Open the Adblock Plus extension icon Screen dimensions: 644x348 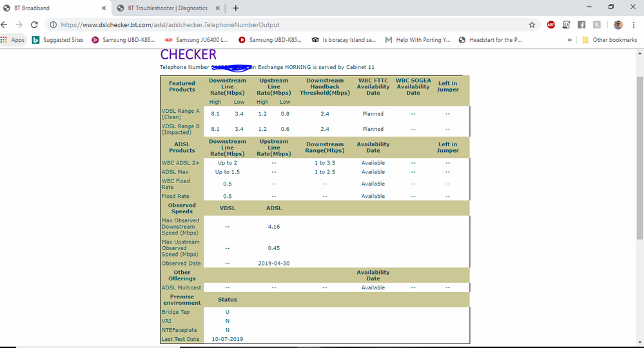pos(551,24)
